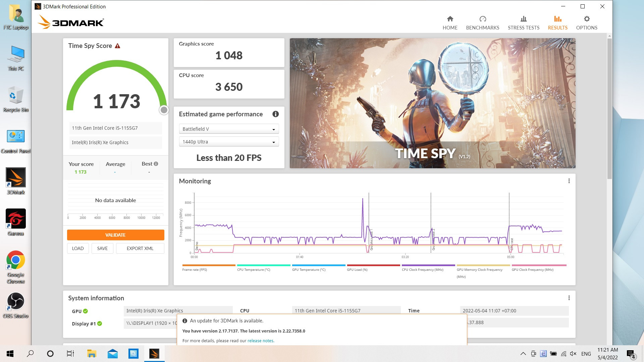The image size is (644, 362).
Task: Click the 3DMark logo in header
Action: coord(71,22)
